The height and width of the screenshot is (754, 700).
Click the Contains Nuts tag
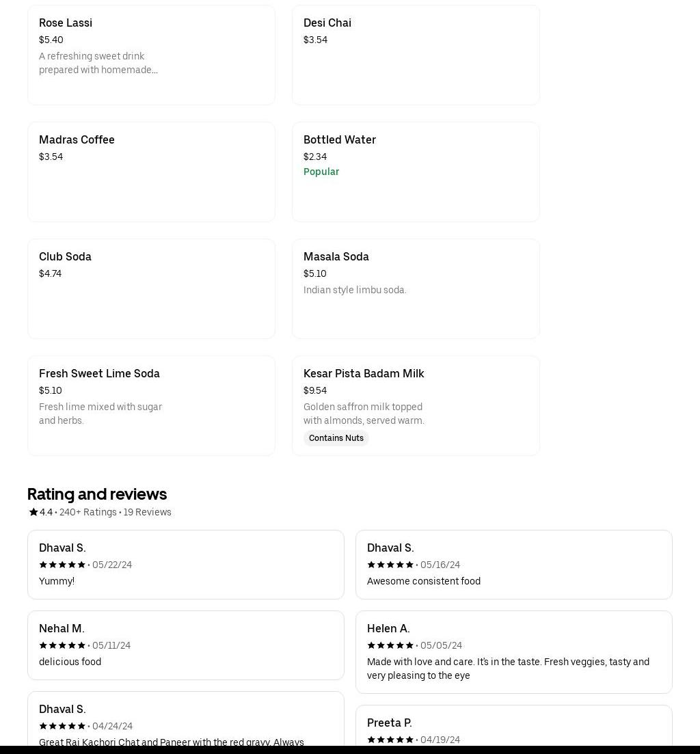click(x=336, y=438)
